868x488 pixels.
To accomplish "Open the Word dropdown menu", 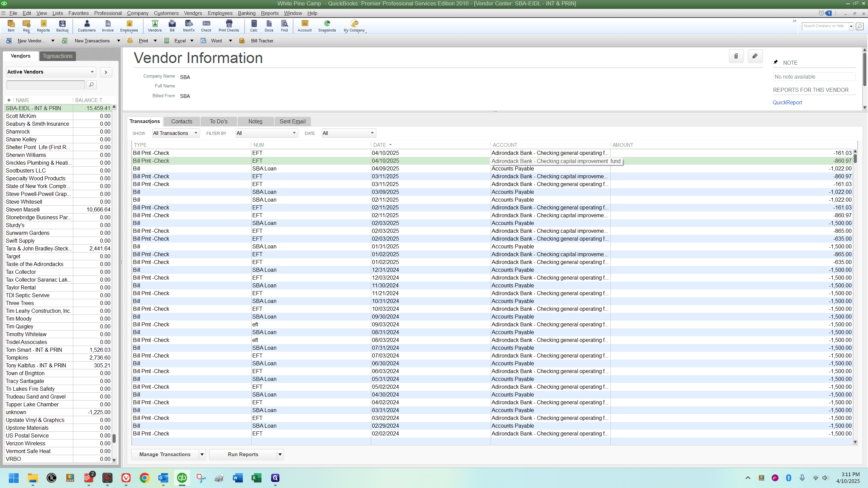I will 231,41.
